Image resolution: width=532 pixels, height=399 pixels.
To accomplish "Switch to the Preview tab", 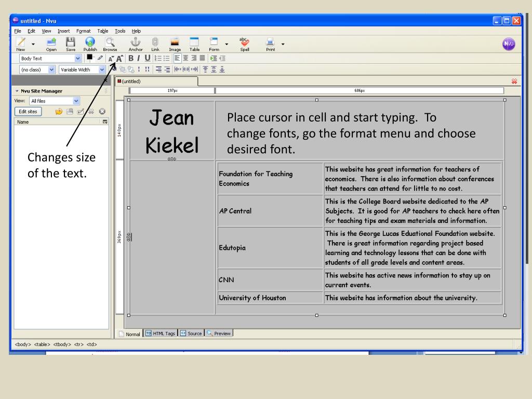I will tap(219, 333).
